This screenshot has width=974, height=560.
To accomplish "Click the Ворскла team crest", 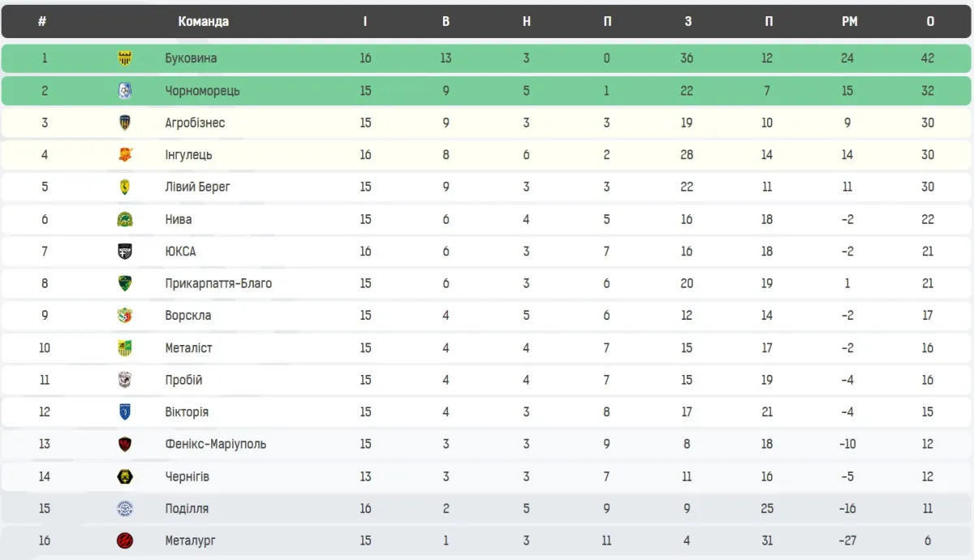I will click(x=125, y=316).
